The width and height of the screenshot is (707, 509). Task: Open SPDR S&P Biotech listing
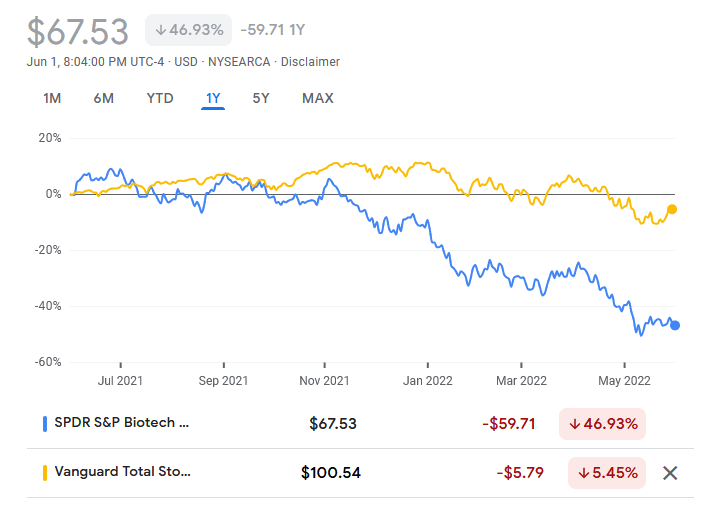tap(122, 423)
